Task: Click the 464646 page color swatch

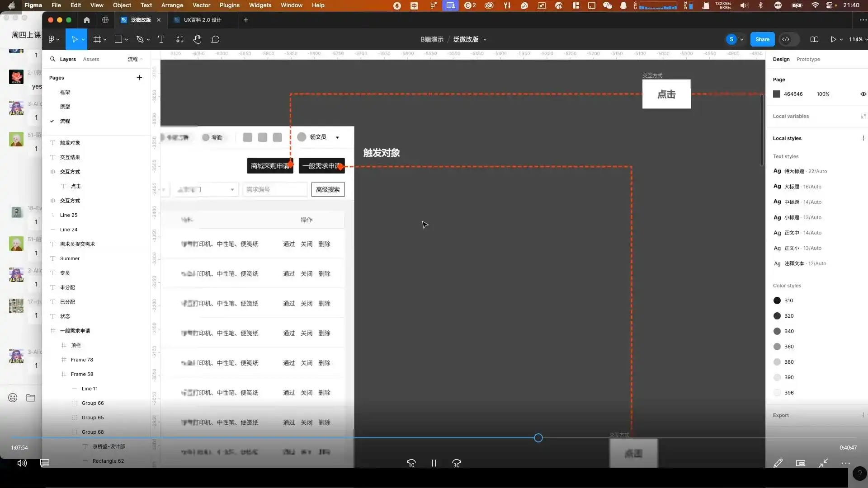Action: 777,94
